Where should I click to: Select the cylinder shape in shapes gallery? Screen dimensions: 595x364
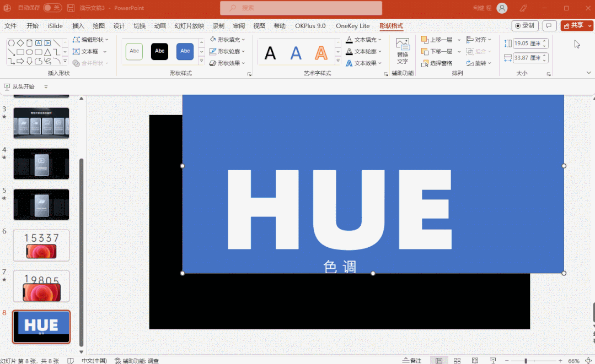point(30,43)
